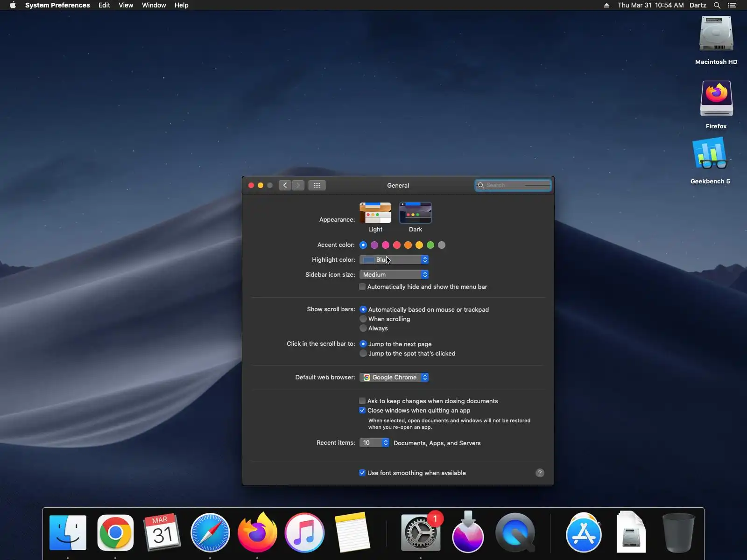Click System Preferences icon in the Dock

(x=421, y=532)
